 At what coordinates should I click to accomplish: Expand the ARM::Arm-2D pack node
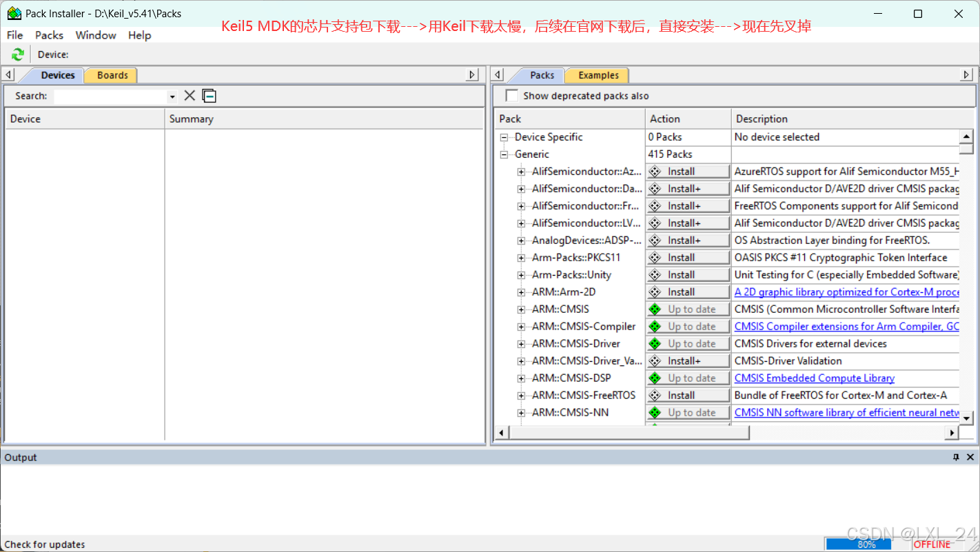[521, 292]
